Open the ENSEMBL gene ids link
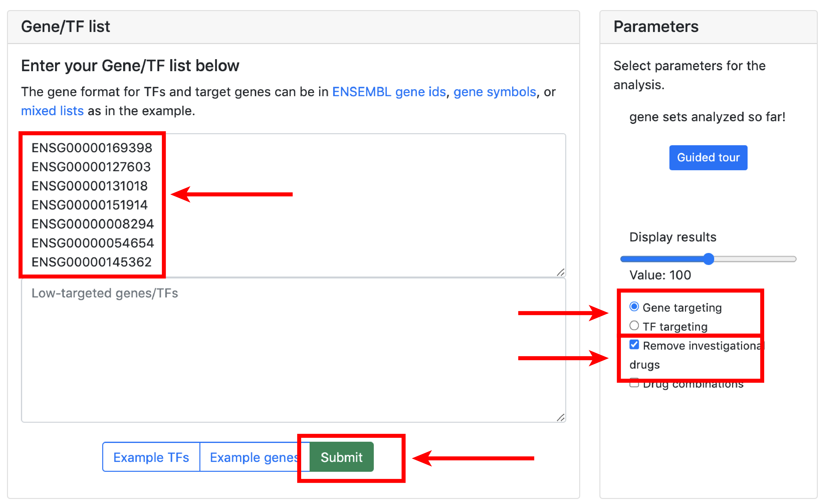 point(389,92)
